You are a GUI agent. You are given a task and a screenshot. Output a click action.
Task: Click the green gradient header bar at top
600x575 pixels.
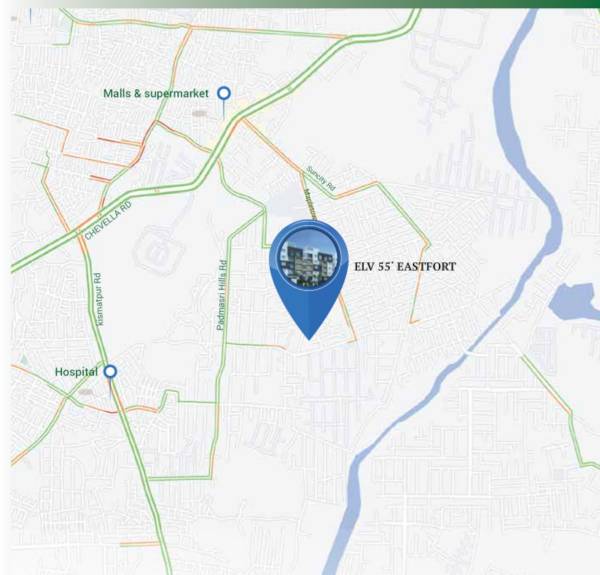(x=300, y=4)
